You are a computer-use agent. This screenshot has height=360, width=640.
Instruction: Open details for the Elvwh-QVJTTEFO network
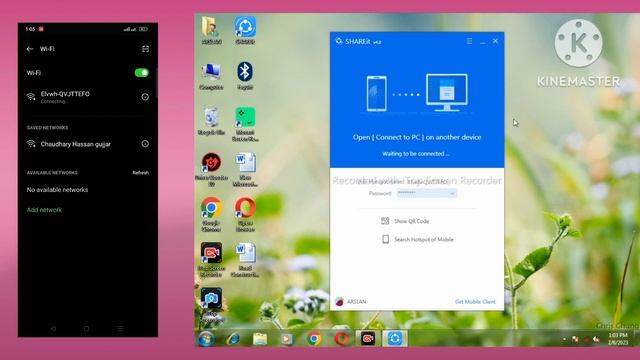pyautogui.click(x=145, y=97)
